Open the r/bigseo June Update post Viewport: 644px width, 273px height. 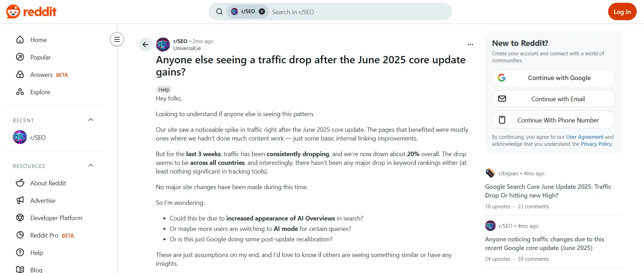(548, 191)
